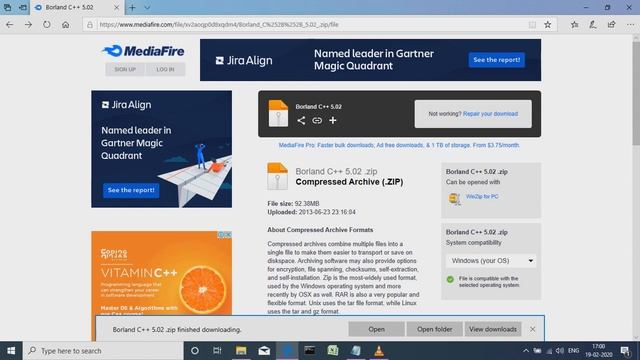
Task: Click Repair your download link
Action: click(x=490, y=114)
